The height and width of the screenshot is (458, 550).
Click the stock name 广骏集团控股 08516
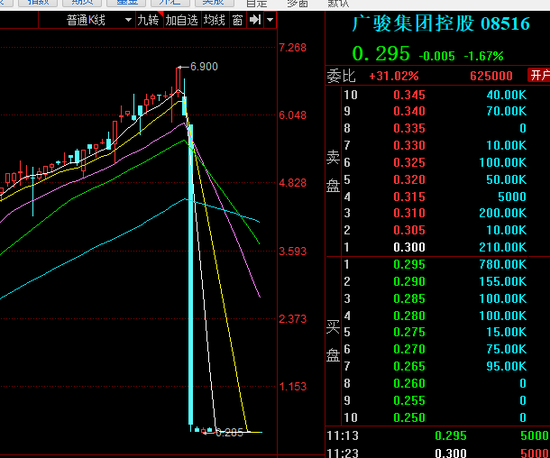(x=441, y=24)
